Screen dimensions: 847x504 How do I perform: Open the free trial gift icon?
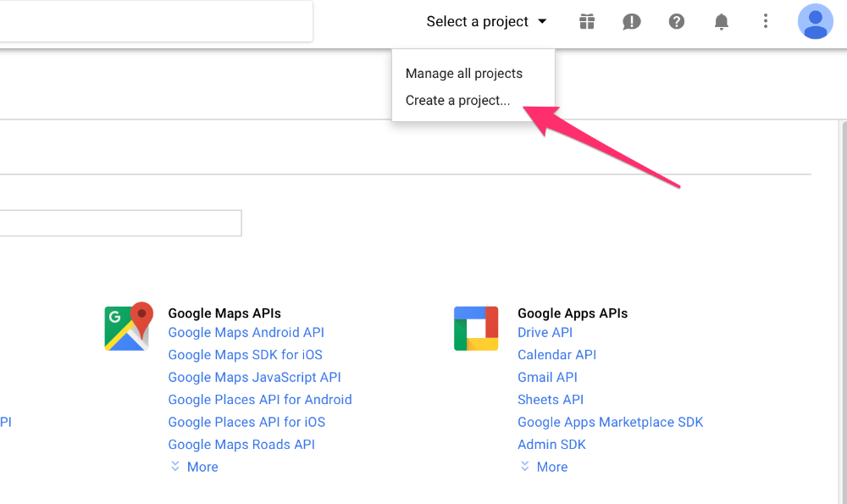(587, 22)
